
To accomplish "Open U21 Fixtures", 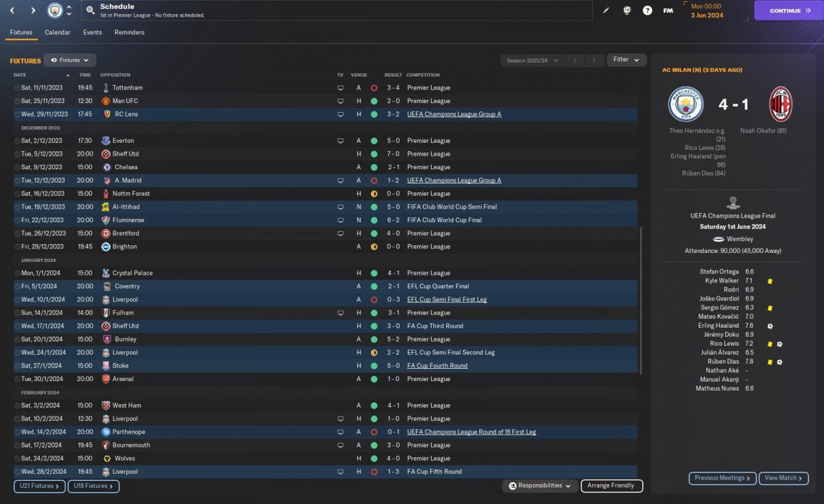I will [39, 487].
